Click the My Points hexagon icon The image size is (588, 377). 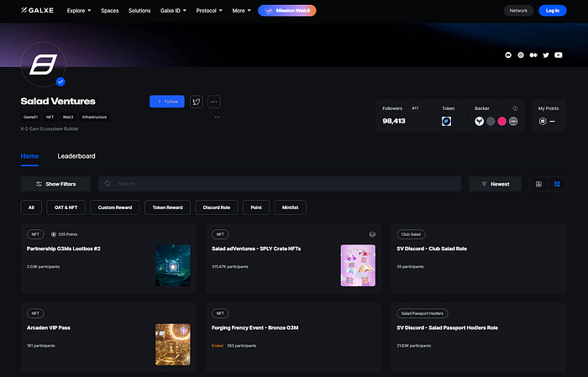point(543,121)
